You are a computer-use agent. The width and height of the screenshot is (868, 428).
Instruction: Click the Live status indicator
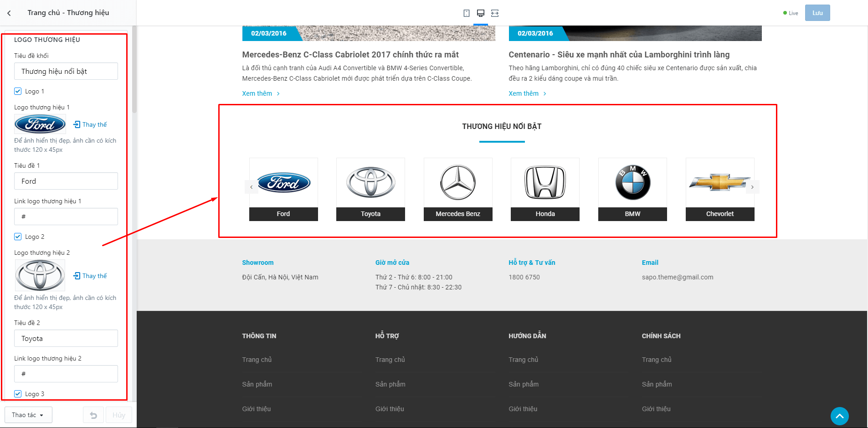coord(791,13)
